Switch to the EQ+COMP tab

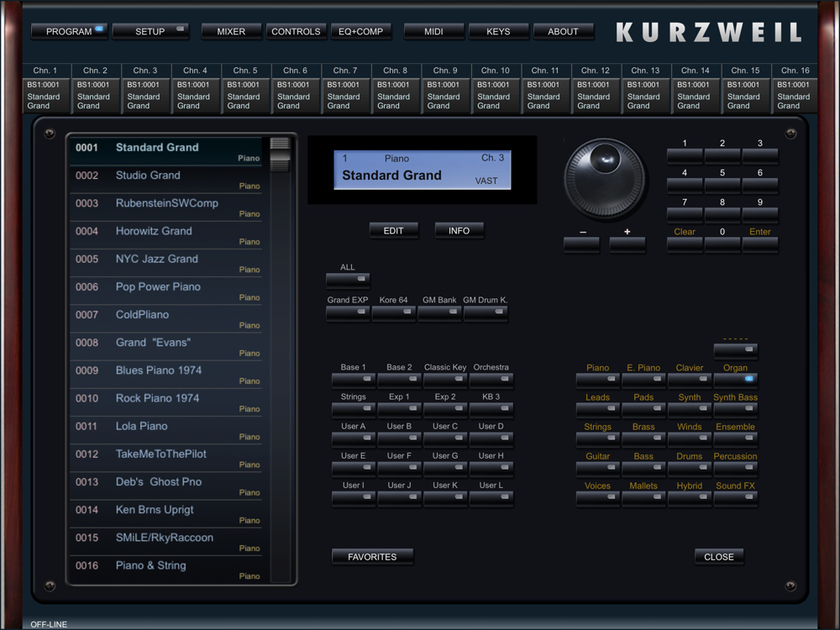pos(360,32)
